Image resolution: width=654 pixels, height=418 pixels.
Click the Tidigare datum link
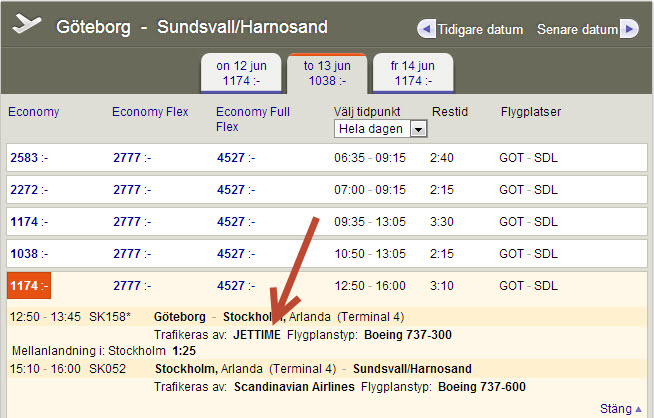482,30
